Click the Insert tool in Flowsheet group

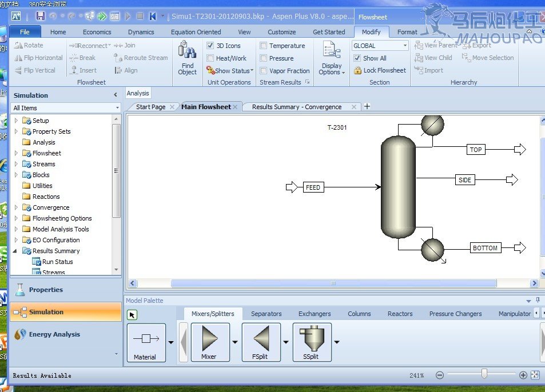[83, 70]
